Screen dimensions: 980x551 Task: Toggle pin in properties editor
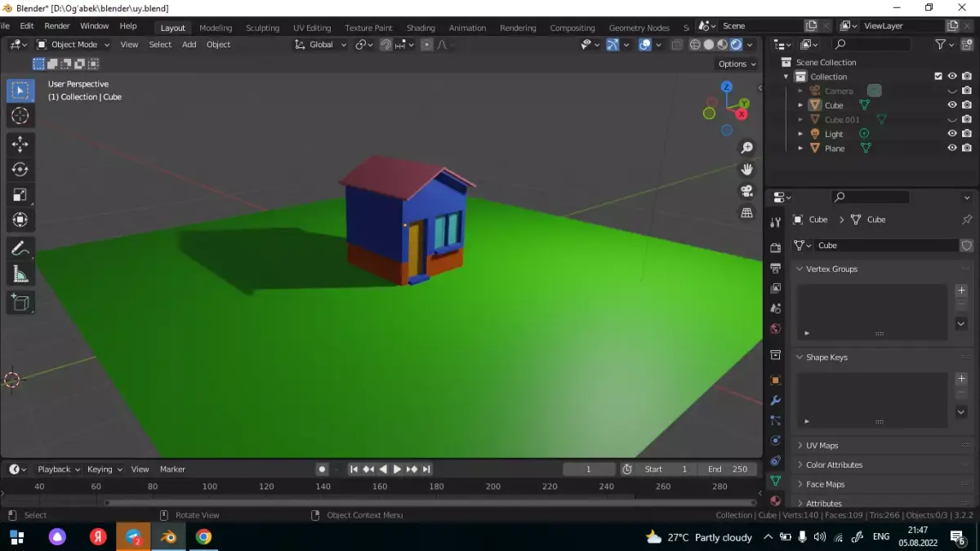click(967, 220)
